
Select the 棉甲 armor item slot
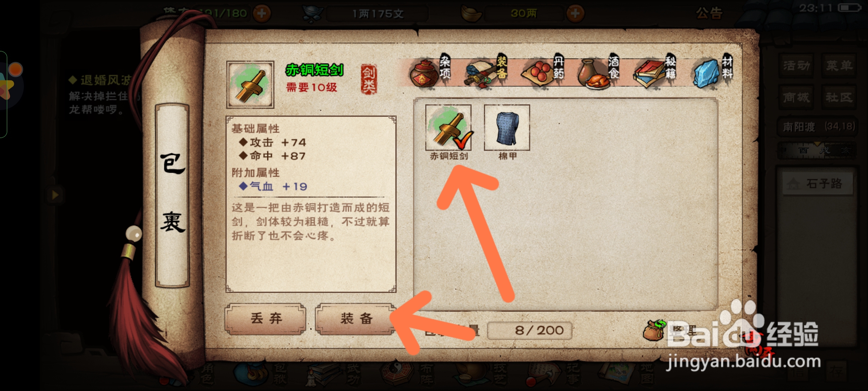tap(507, 127)
